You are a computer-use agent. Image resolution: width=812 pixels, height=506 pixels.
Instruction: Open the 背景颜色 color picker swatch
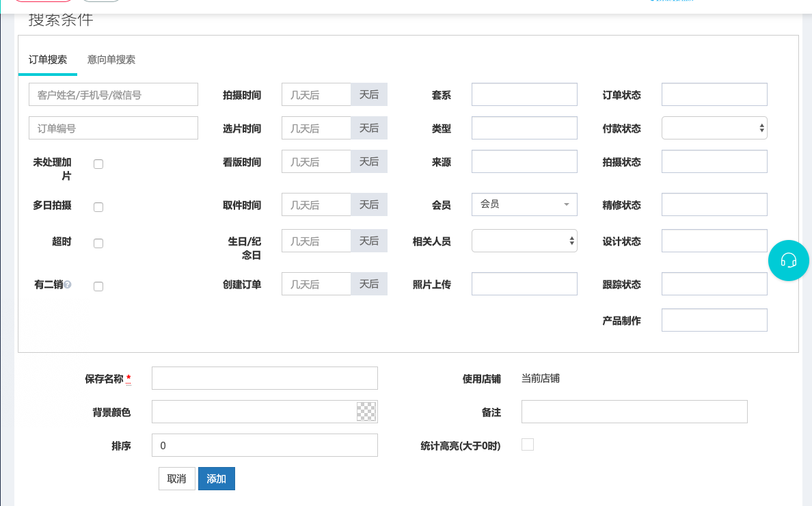366,412
